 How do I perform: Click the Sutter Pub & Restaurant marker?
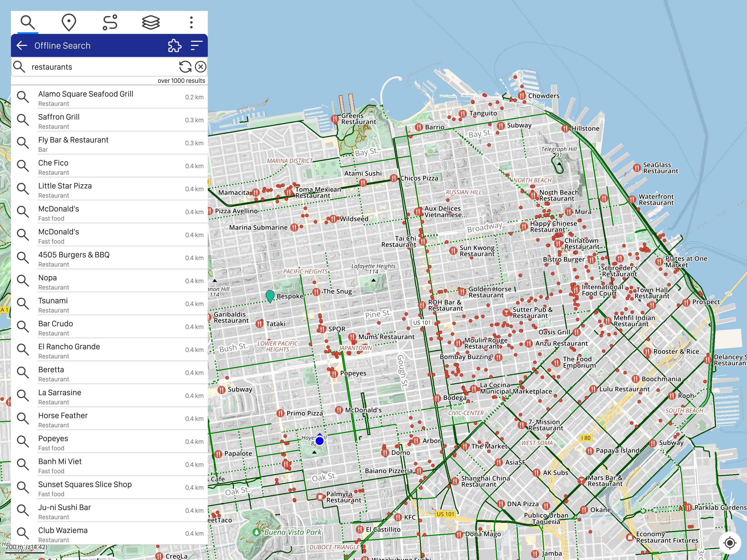click(x=506, y=313)
